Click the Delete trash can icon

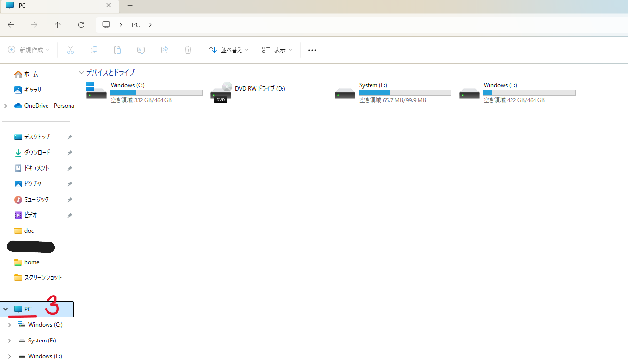tap(188, 50)
